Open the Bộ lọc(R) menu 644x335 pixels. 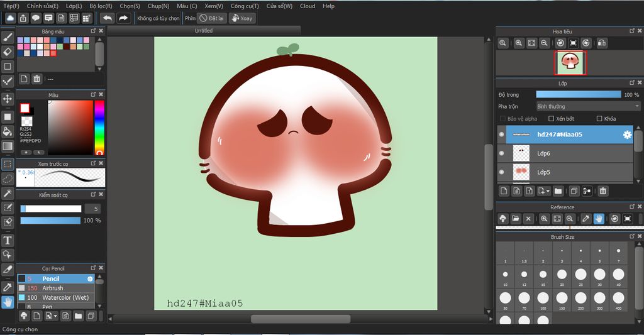click(101, 6)
